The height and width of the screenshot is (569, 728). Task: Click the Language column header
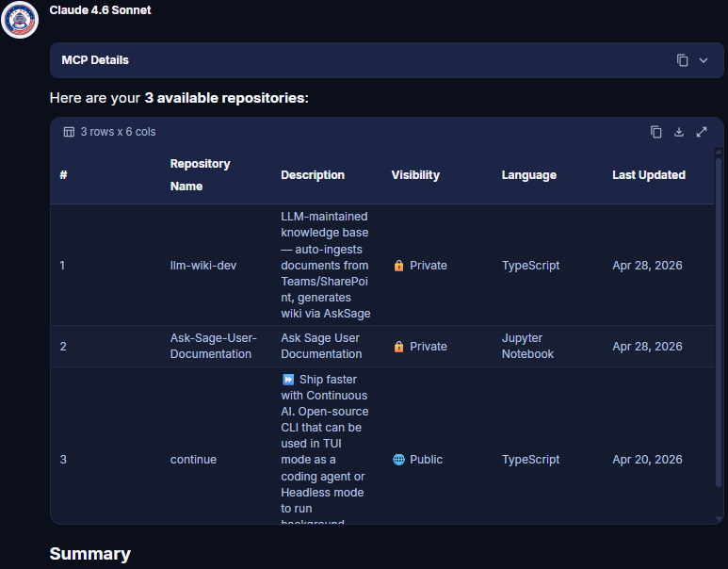(529, 175)
